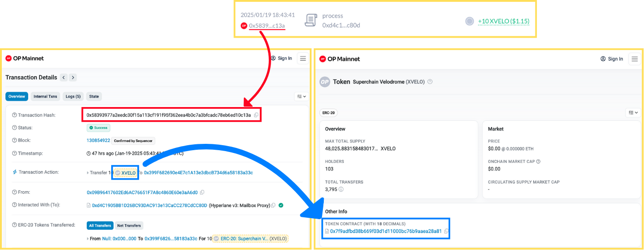This screenshot has width=644, height=250.
Task: Open the Null: 0x000...000 address link
Action: point(119,239)
